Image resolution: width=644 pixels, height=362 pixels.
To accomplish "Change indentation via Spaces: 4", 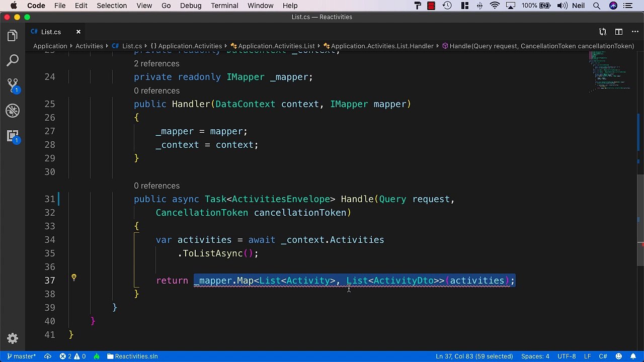I will click(535, 356).
